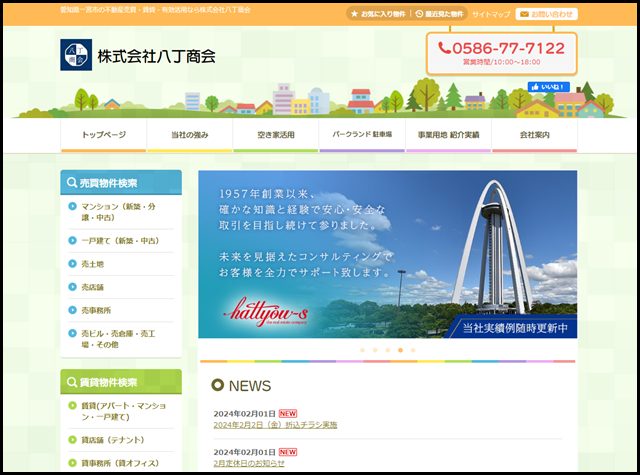This screenshot has width=640, height=475.
Task: Click phone handset icon near number
Action: 444,48
